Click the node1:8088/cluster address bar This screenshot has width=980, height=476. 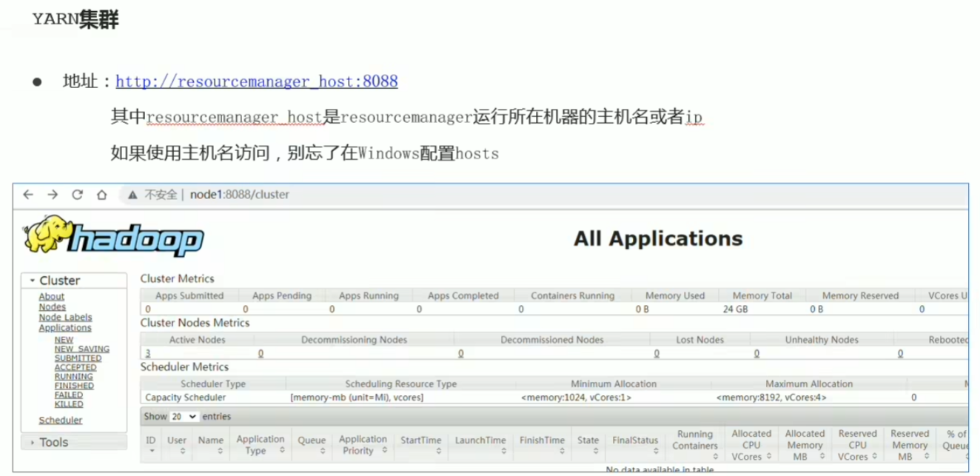coord(239,195)
